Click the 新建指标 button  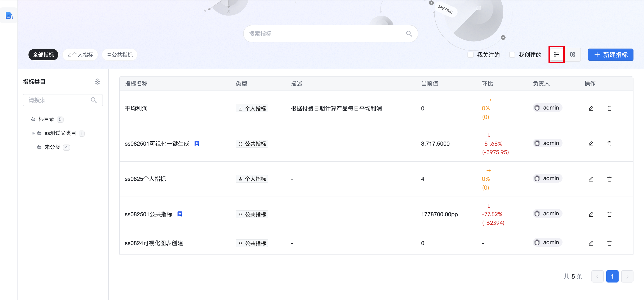pyautogui.click(x=610, y=55)
